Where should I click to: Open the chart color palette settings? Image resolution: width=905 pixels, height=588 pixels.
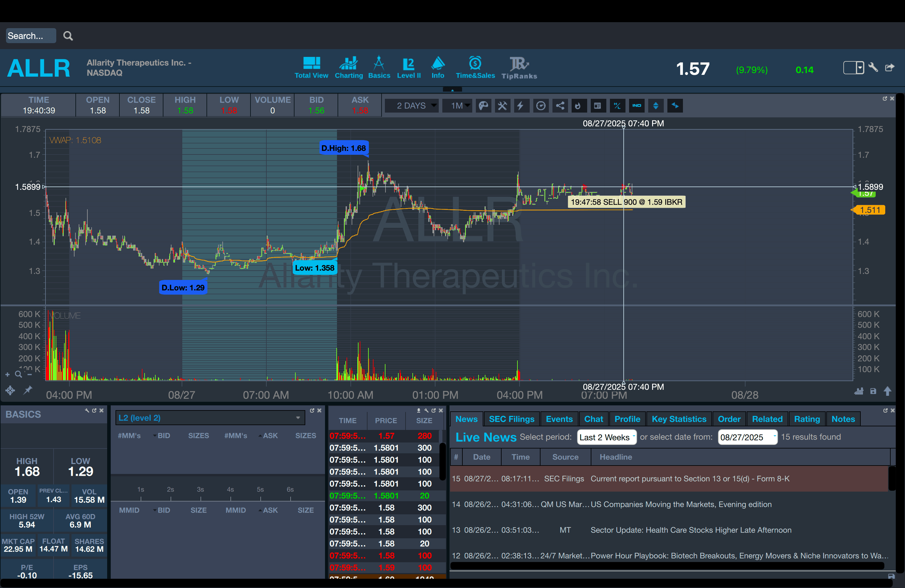pos(483,106)
